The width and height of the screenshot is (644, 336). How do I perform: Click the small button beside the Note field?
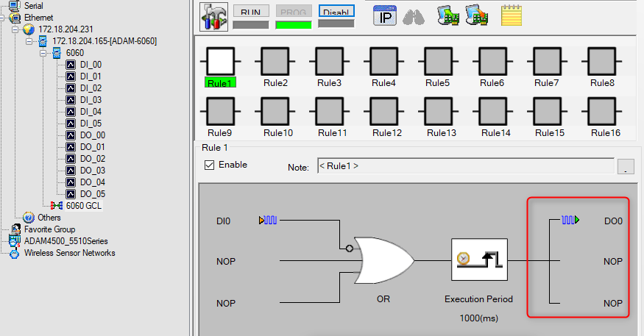point(626,166)
